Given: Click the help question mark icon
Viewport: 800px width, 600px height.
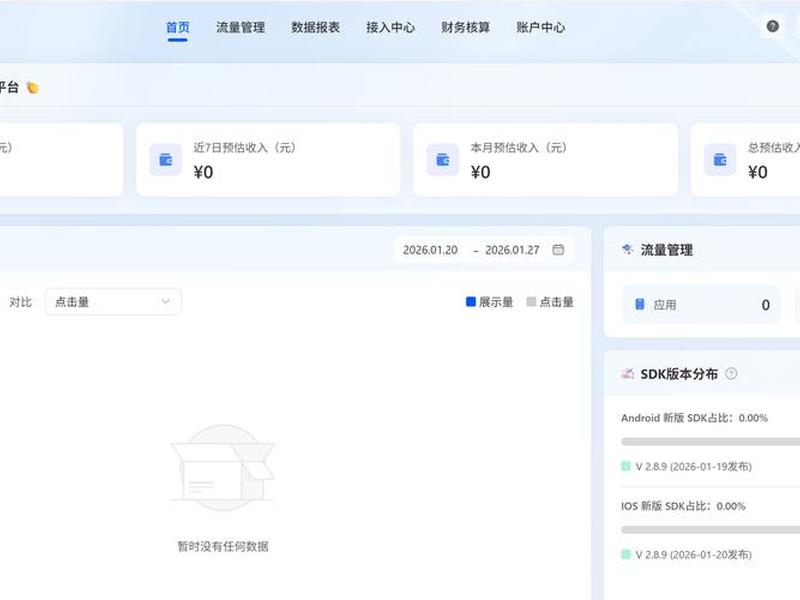Looking at the screenshot, I should pyautogui.click(x=772, y=26).
